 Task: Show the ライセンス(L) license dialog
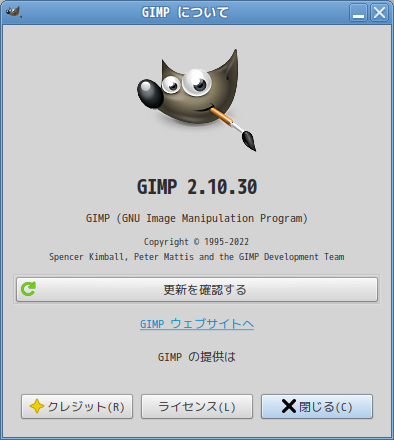pos(197,406)
